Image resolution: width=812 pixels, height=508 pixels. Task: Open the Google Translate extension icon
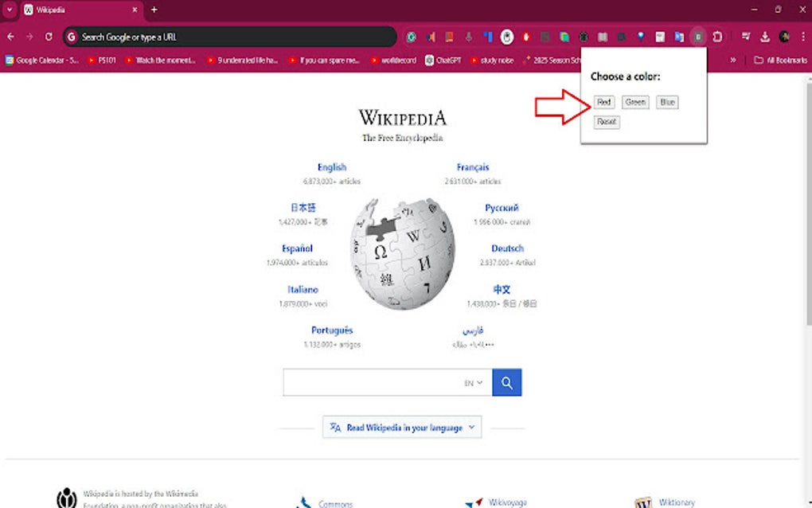[x=679, y=37]
